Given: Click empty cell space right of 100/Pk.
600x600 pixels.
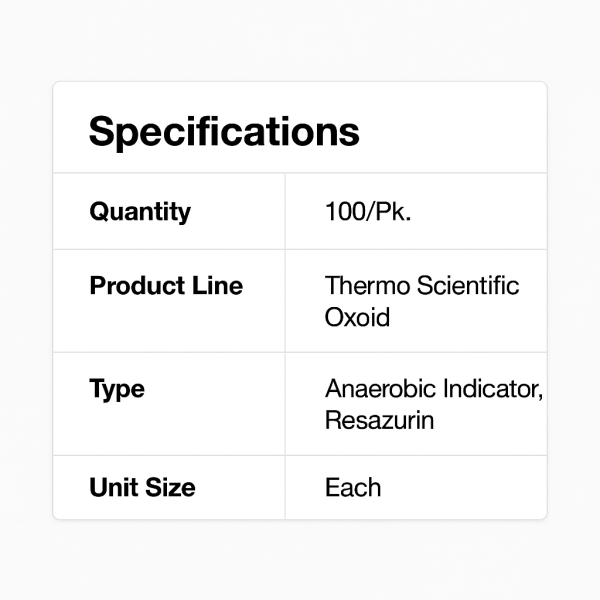Looking at the screenshot, I should point(480,212).
